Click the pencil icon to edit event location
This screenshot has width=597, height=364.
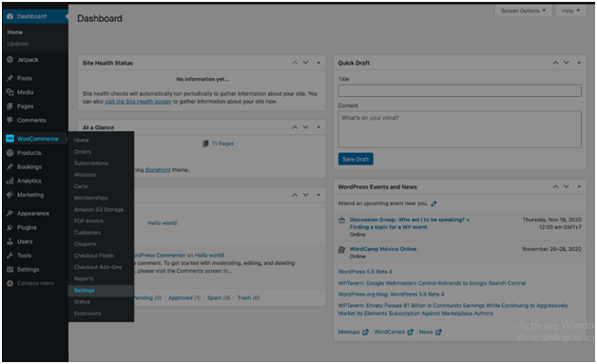pos(433,203)
